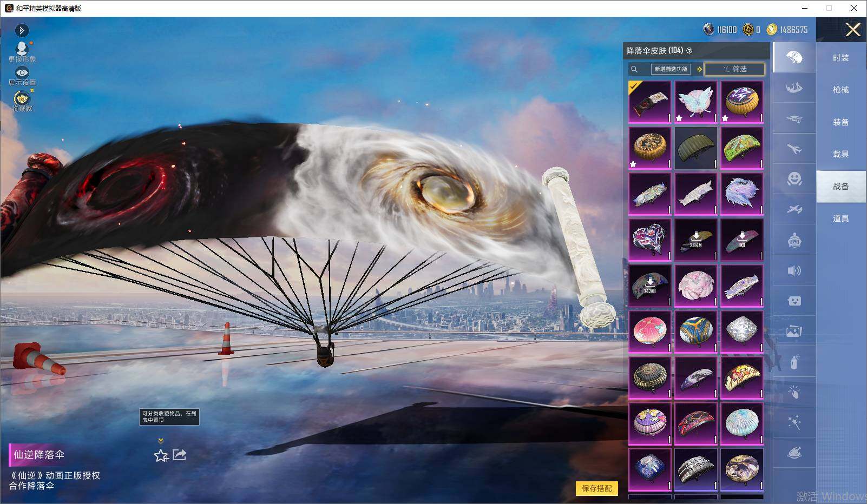Click the 保存搭配 save outfit button
This screenshot has width=867, height=504.
click(597, 488)
